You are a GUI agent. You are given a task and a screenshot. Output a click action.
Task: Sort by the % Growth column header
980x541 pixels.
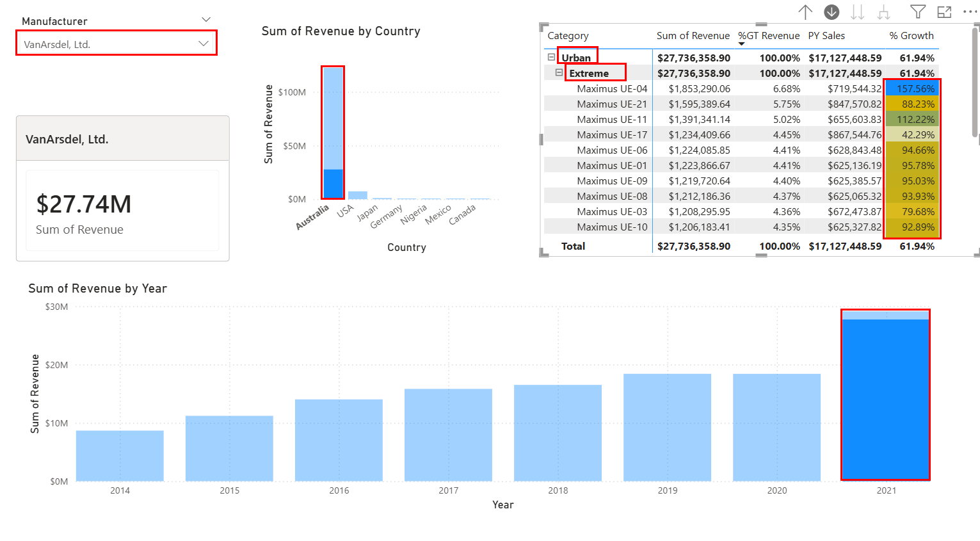point(912,36)
